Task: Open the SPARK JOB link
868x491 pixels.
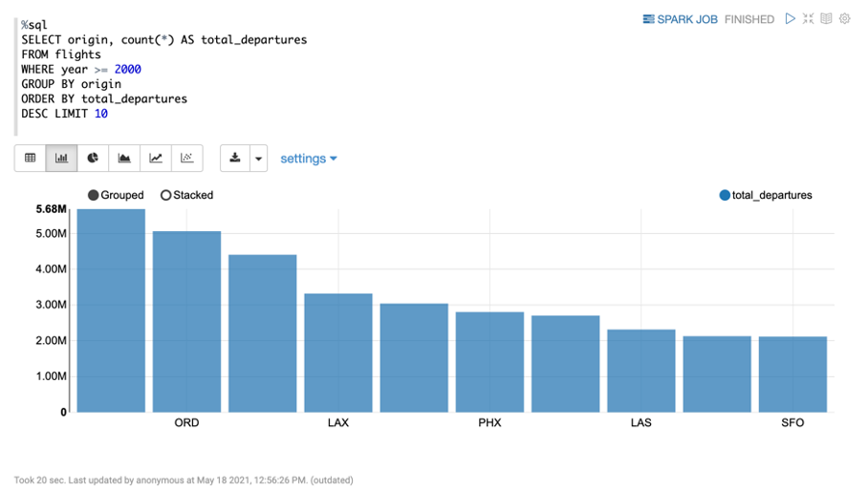Action: coord(680,19)
